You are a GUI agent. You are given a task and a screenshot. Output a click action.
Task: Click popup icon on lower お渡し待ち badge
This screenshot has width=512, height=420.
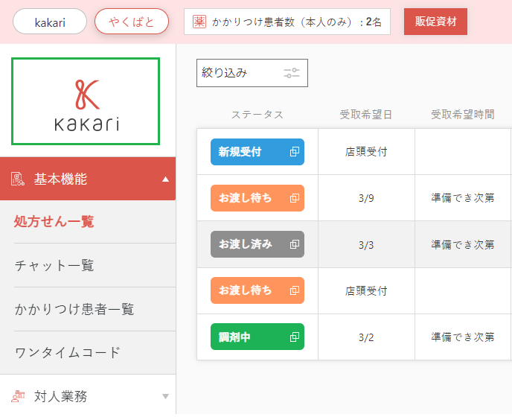click(295, 290)
